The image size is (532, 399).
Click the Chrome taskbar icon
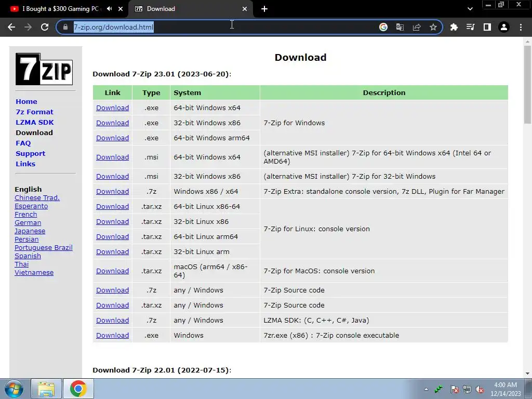click(78, 389)
